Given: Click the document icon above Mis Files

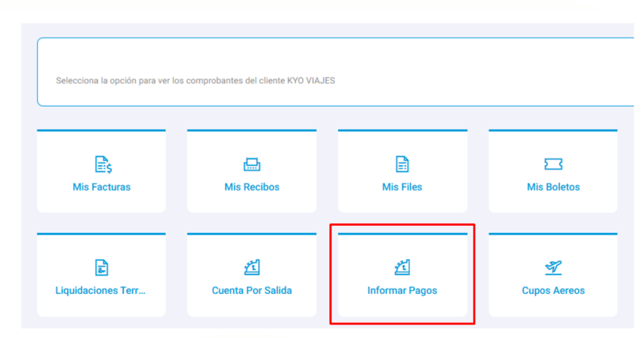Looking at the screenshot, I should [402, 164].
